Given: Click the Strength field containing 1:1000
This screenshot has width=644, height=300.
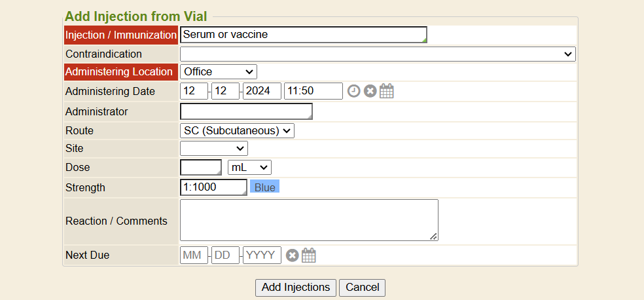Looking at the screenshot, I should [213, 187].
